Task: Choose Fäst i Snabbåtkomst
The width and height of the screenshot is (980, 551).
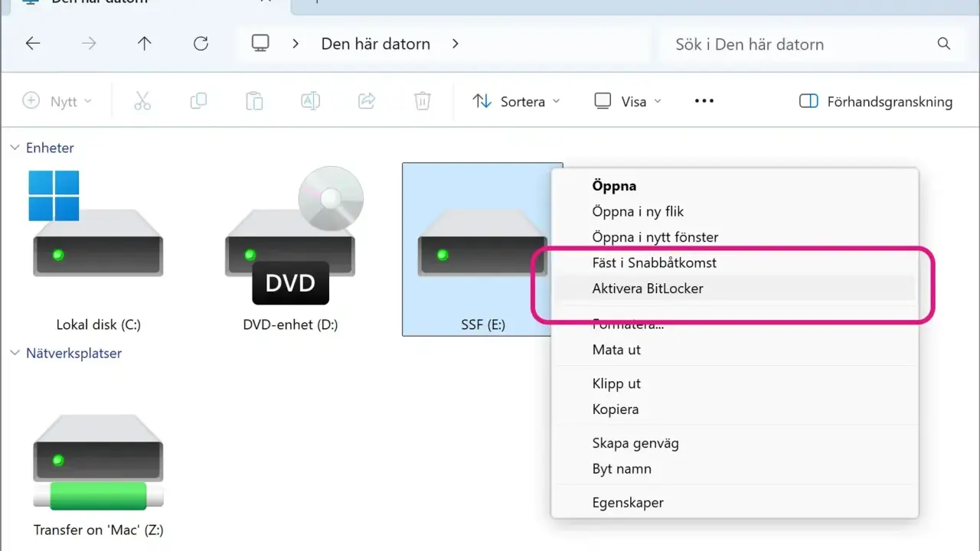Action: (734, 262)
